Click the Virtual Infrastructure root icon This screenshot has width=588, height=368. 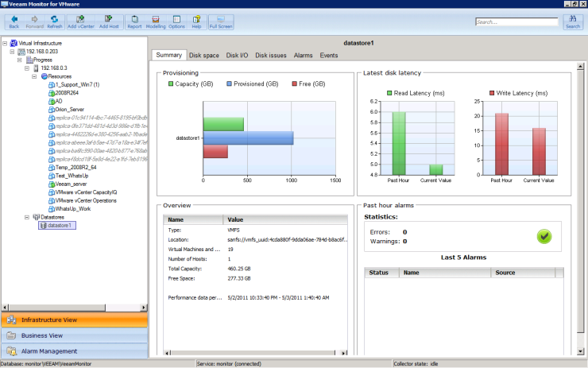(x=14, y=43)
